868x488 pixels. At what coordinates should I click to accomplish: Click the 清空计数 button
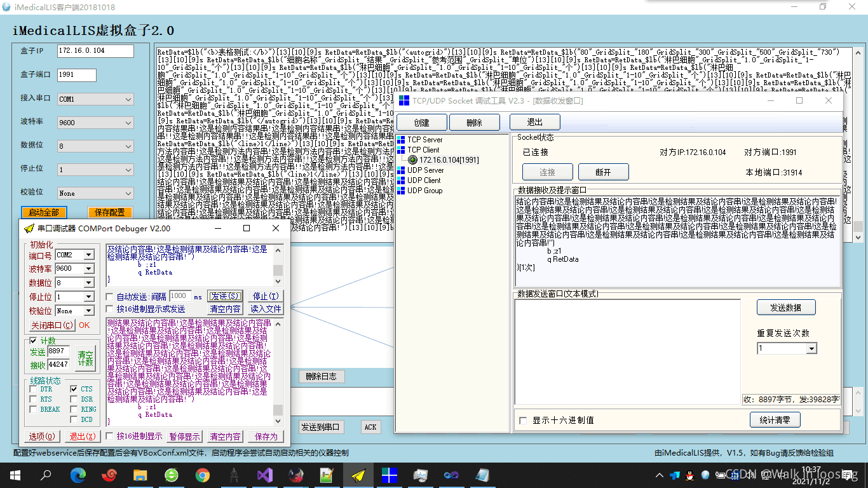(85, 358)
